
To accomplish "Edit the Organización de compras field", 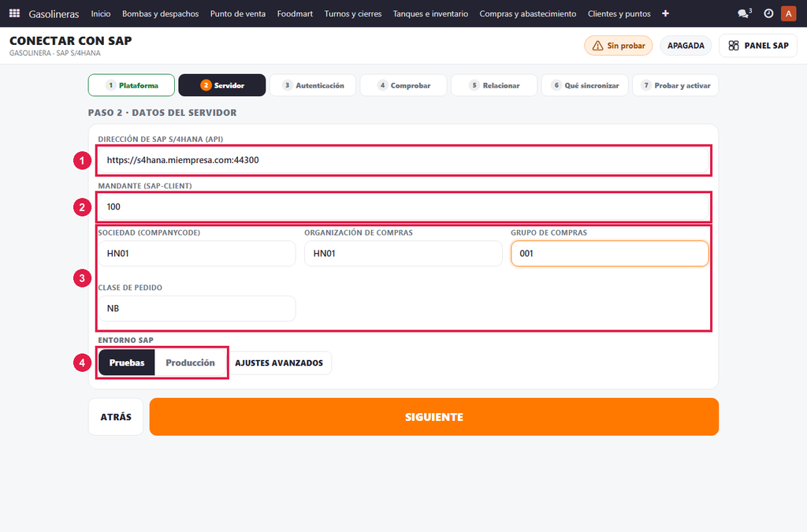I will [x=403, y=254].
